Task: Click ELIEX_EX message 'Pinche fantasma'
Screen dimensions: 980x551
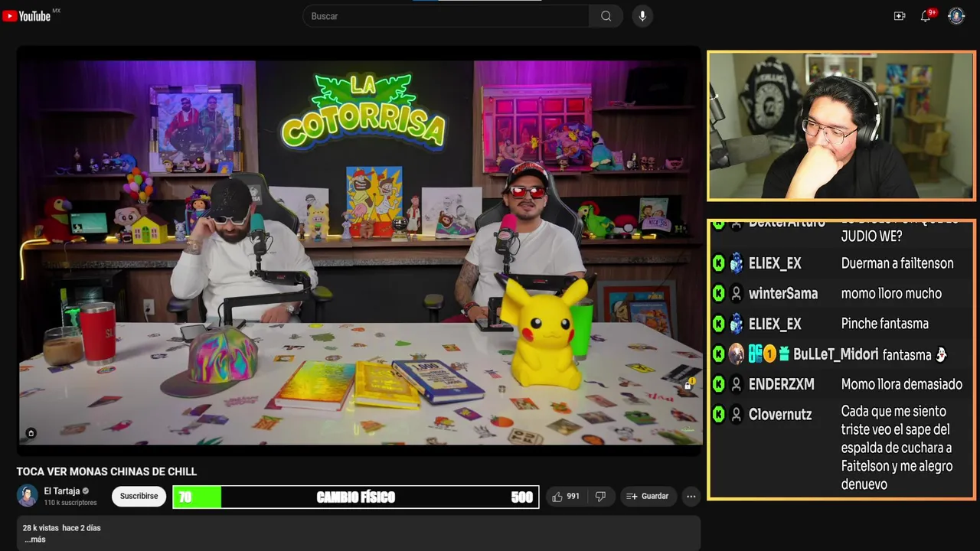Action: pos(884,324)
